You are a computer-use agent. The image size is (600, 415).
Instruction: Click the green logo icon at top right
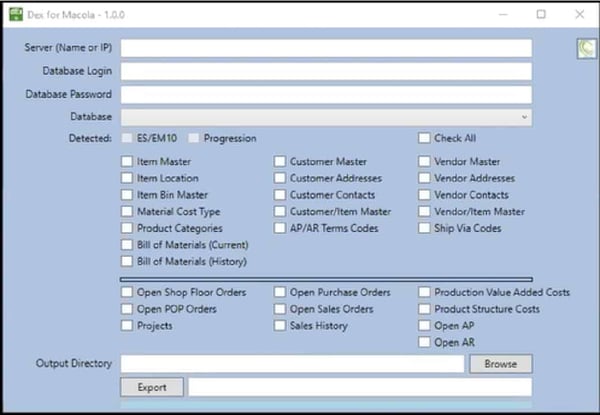tap(587, 49)
